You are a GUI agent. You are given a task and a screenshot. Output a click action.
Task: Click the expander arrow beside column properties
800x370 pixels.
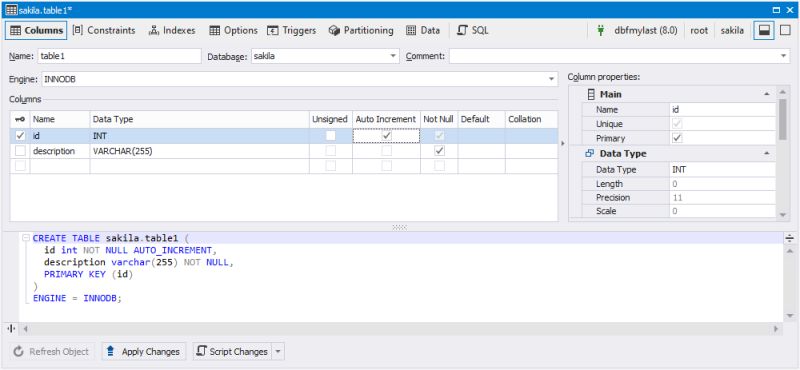pos(563,143)
